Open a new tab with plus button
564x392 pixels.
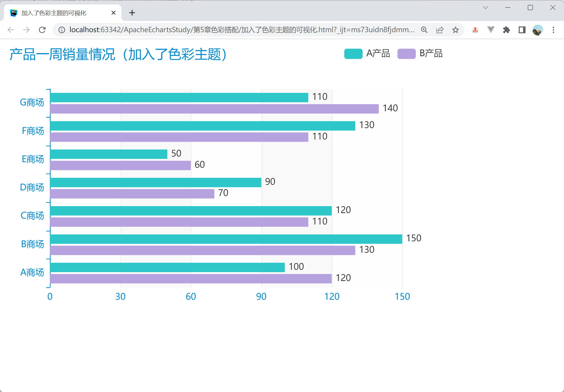pyautogui.click(x=132, y=13)
